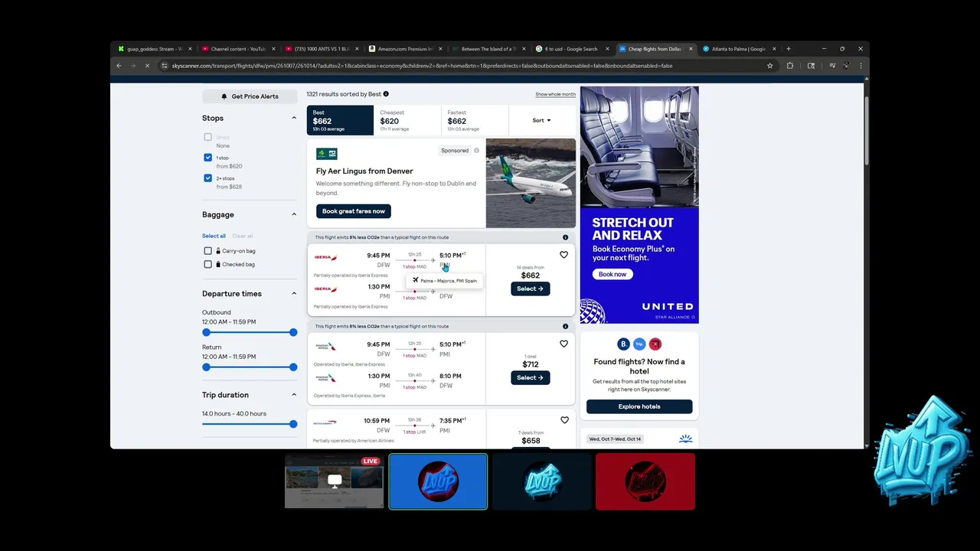This screenshot has height=551, width=980.
Task: Toggle the disabled Direct stops checkbox
Action: tap(207, 137)
